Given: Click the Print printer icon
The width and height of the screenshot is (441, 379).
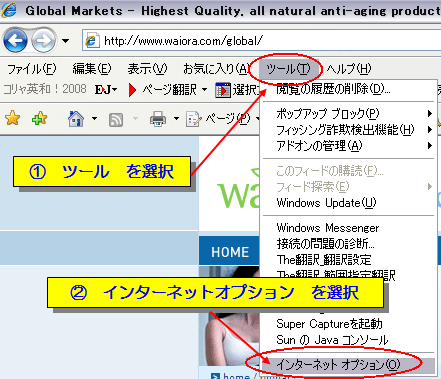Looking at the screenshot, I should pos(158,119).
